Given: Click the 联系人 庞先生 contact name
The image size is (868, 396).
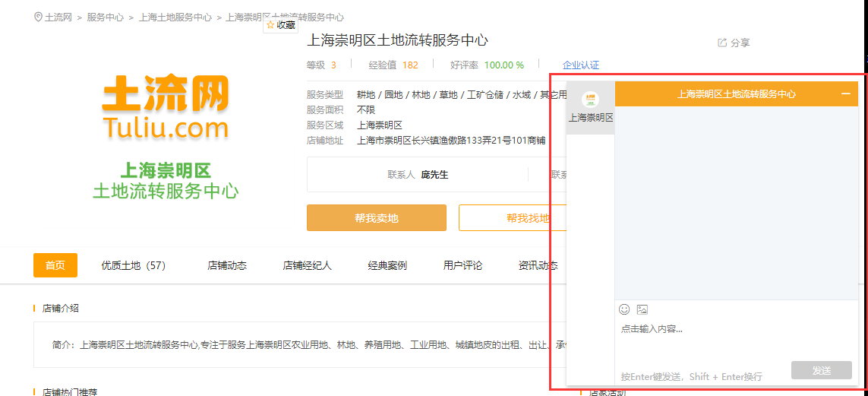Looking at the screenshot, I should [434, 175].
